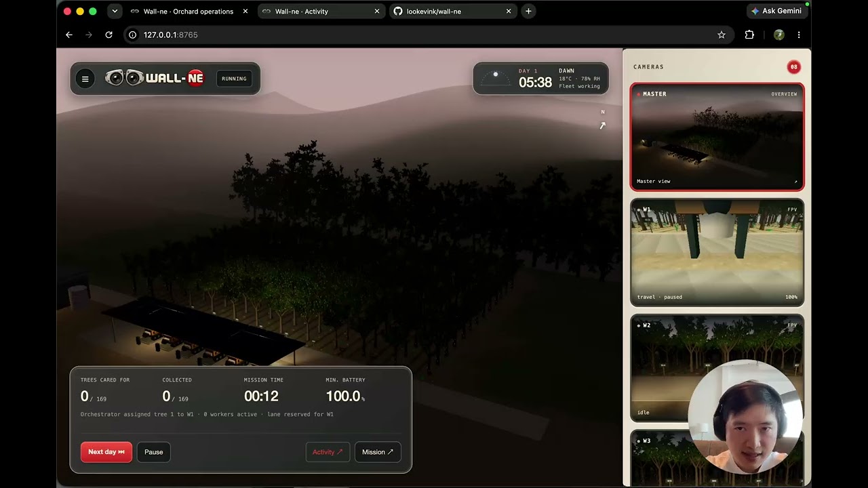Click the Day 1 05:38 clock readout
The height and width of the screenshot is (488, 868).
click(535, 79)
